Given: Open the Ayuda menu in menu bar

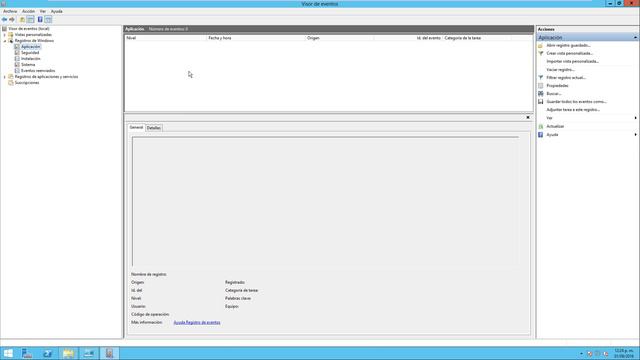Looking at the screenshot, I should pos(57,11).
